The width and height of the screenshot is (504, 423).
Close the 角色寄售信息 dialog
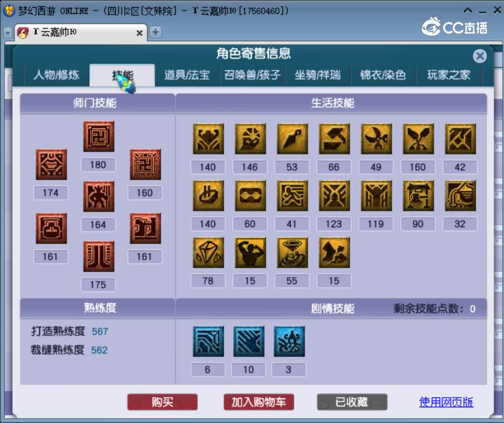point(480,56)
